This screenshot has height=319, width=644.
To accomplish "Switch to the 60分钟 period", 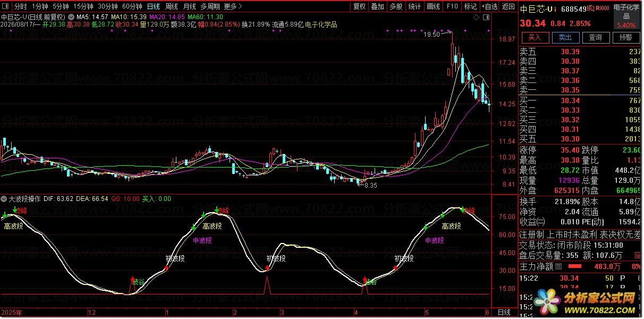I will (x=132, y=7).
